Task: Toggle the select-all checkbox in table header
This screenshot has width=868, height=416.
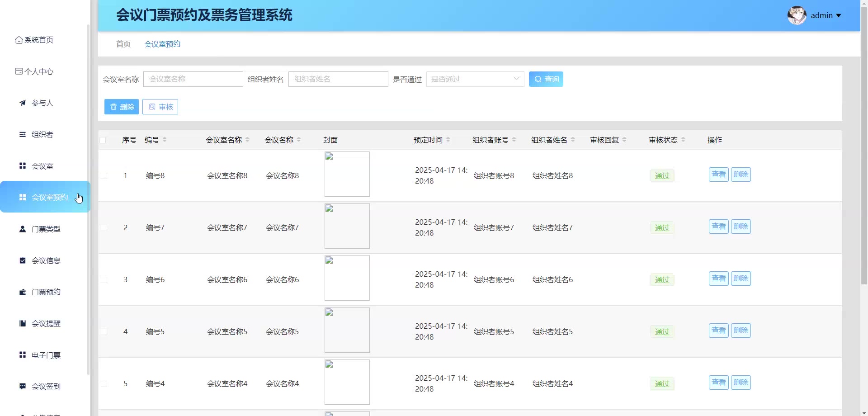Action: tap(103, 140)
